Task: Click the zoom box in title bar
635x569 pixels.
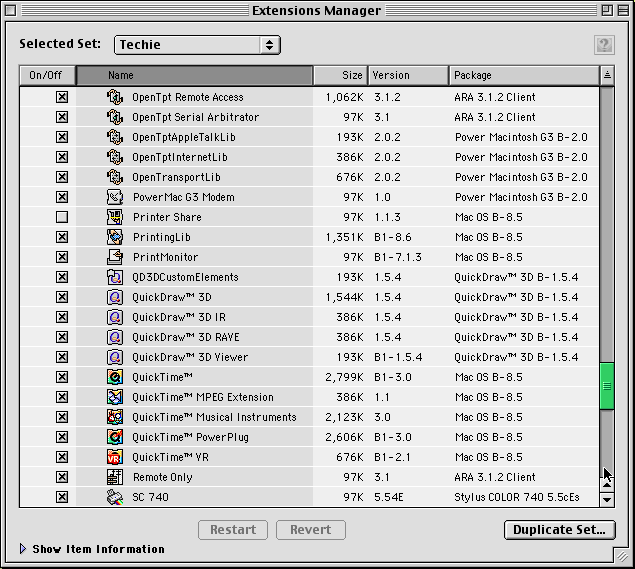Action: [607, 10]
